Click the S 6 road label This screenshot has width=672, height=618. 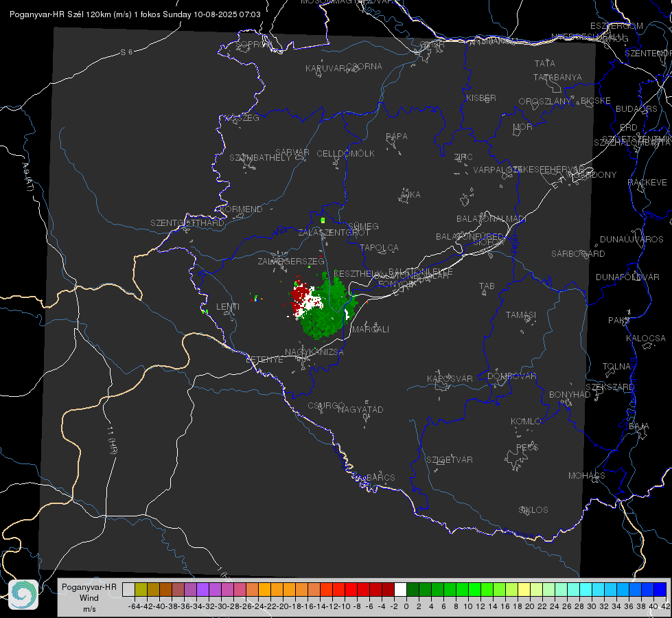point(126,52)
